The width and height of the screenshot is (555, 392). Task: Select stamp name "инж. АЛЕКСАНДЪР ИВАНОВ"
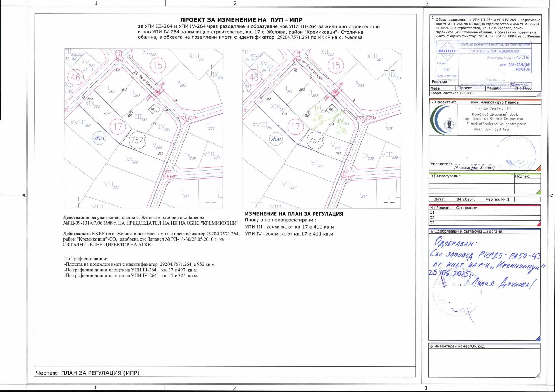(x=515, y=67)
